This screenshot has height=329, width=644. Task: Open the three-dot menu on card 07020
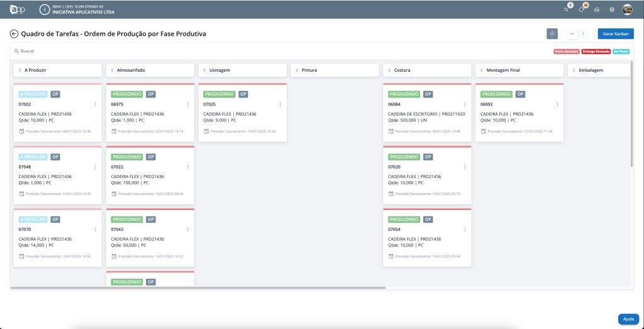tap(465, 167)
